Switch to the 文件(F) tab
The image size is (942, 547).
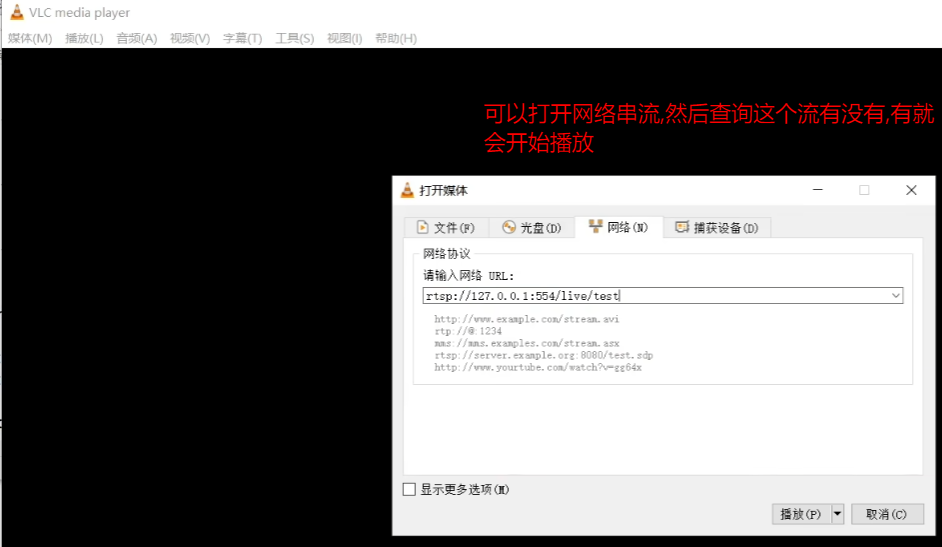(445, 228)
